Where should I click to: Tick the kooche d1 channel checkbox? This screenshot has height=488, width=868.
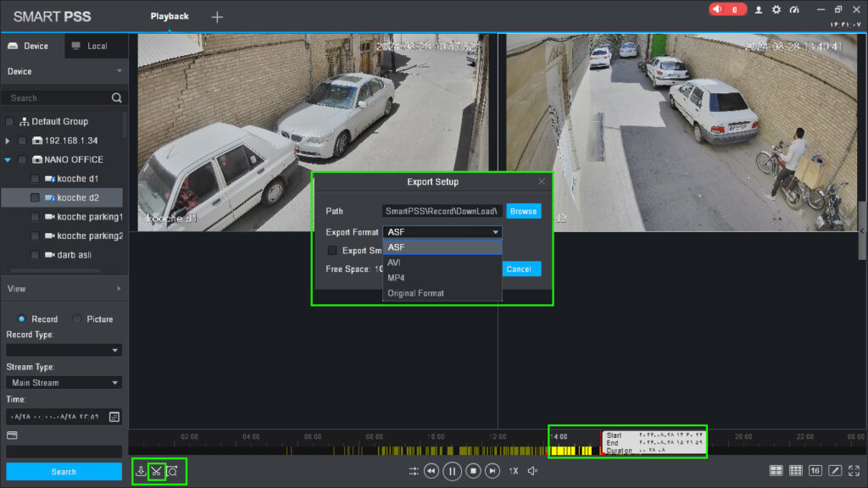35,179
